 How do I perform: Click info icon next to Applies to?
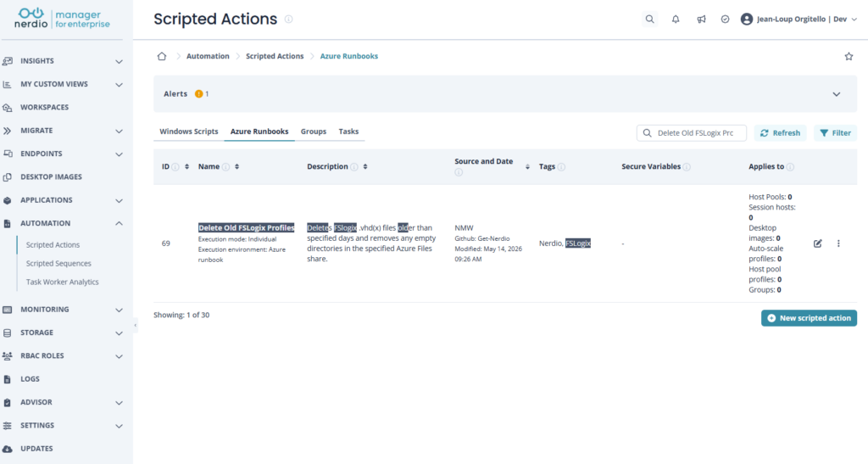[x=790, y=166]
